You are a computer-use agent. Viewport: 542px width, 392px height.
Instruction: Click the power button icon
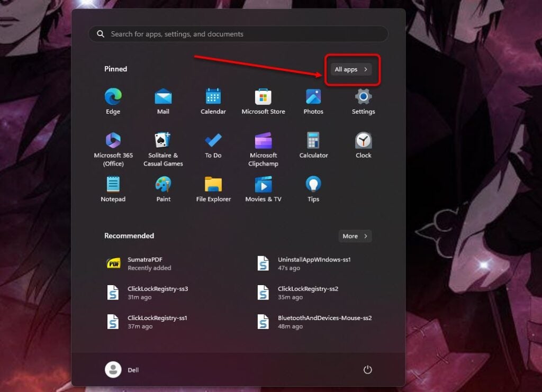tap(367, 370)
